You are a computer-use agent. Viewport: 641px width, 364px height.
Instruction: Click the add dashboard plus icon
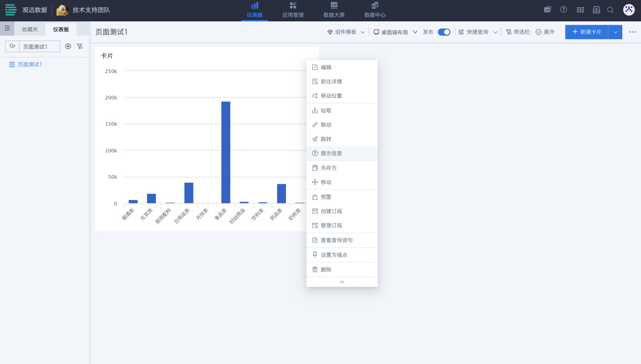(x=68, y=46)
